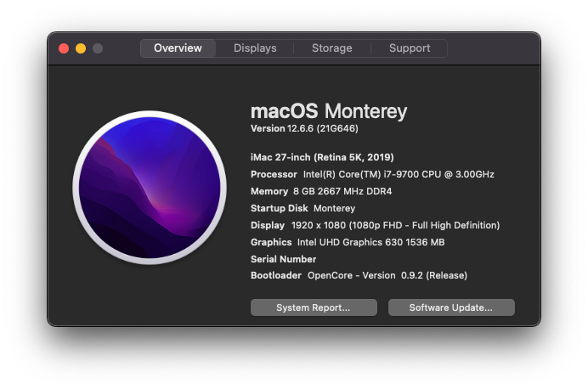Click the Startup Disk Monterey entry

point(303,208)
